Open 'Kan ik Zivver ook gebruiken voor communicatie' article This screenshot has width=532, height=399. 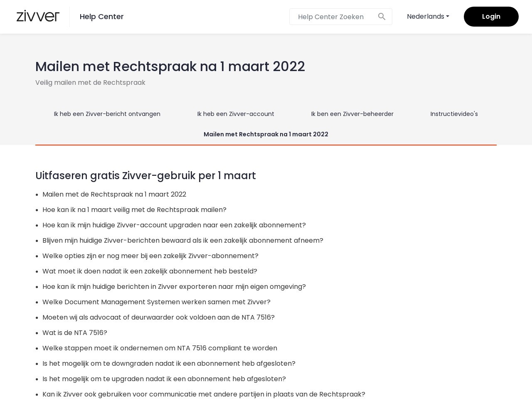[x=204, y=394]
